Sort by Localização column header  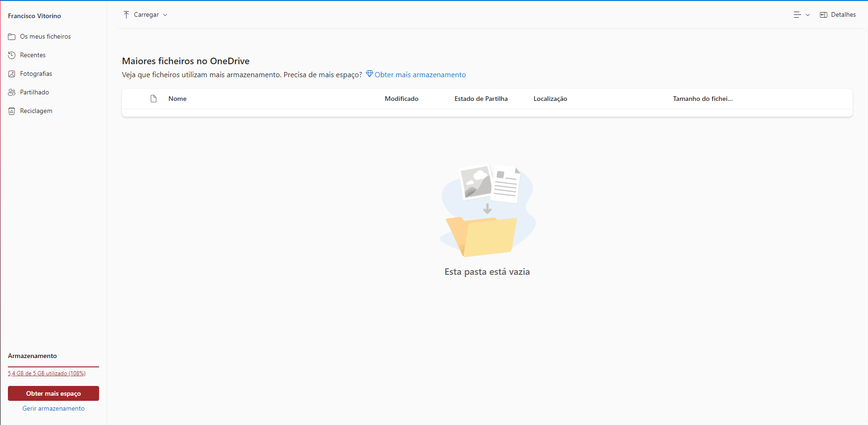[550, 99]
